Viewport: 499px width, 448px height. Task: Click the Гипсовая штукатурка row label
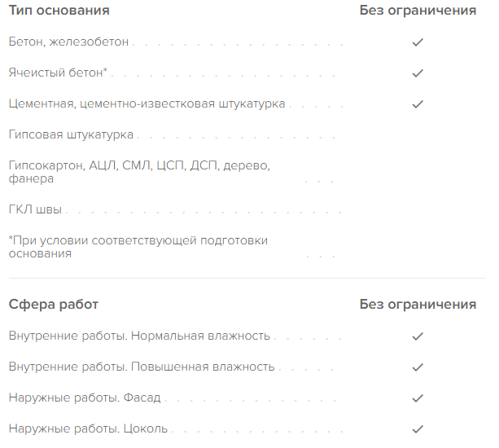pos(71,134)
